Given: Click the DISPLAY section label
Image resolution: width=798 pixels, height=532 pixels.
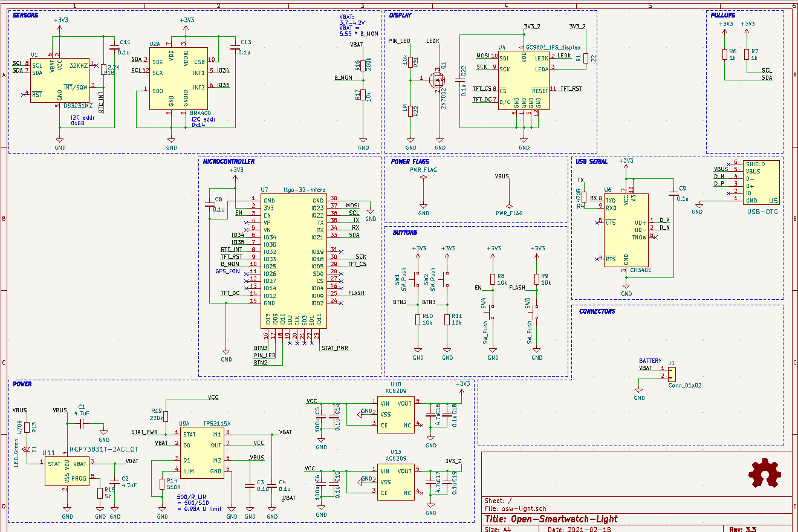Looking at the screenshot, I should [x=400, y=15].
